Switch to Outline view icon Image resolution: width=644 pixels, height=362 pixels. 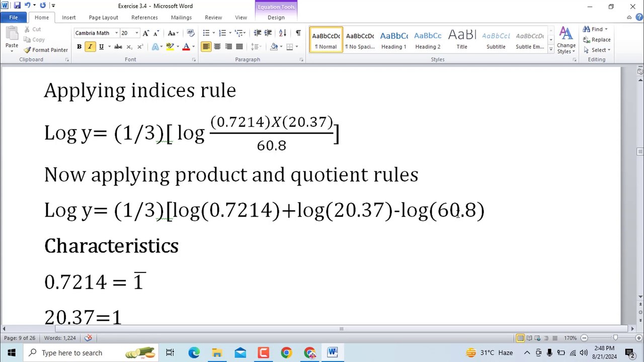pyautogui.click(x=546, y=338)
